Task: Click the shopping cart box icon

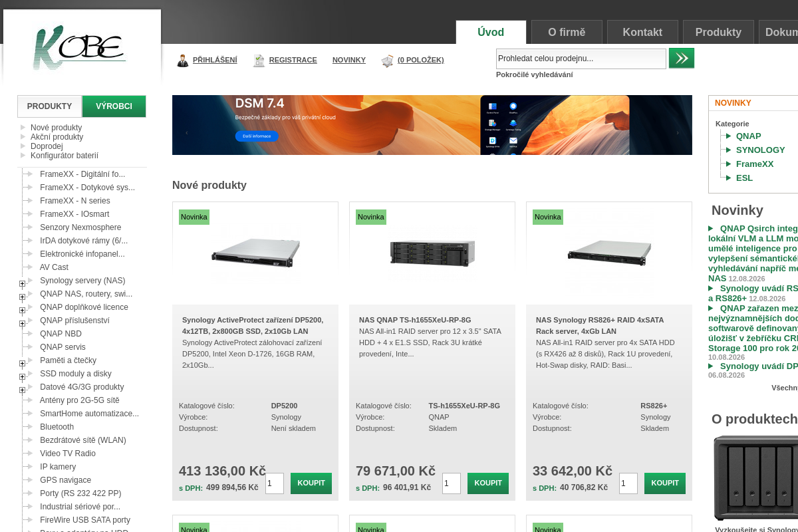Action: point(387,61)
